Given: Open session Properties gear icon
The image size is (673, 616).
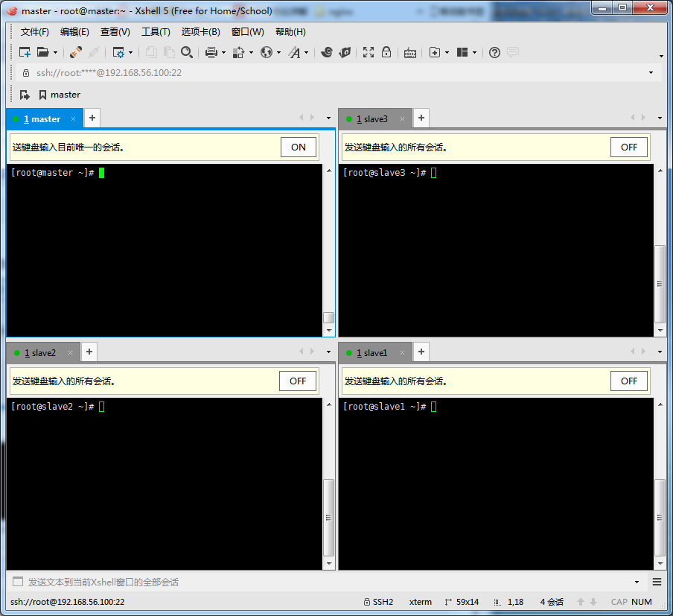Looking at the screenshot, I should [x=118, y=52].
